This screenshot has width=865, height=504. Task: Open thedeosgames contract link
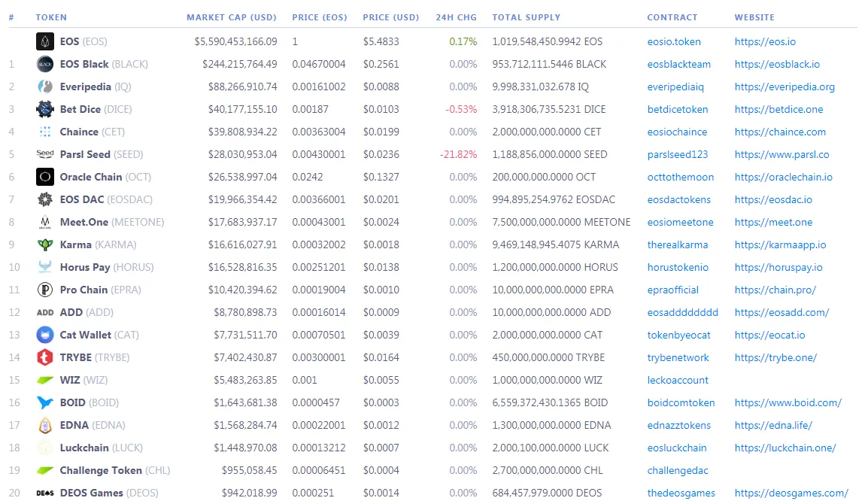[681, 493]
